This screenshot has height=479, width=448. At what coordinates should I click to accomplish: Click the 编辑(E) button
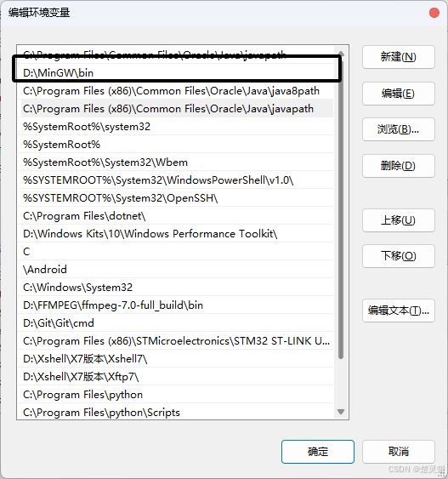398,94
